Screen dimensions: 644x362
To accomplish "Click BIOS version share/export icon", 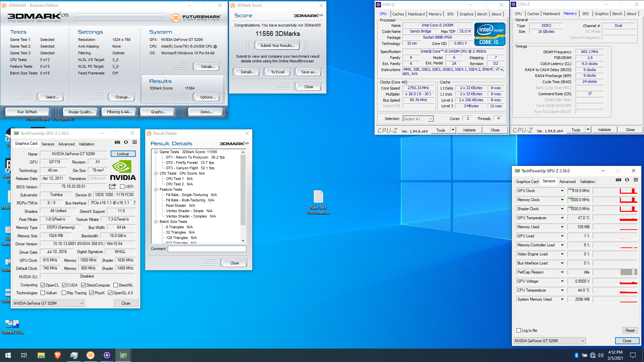I will [113, 186].
